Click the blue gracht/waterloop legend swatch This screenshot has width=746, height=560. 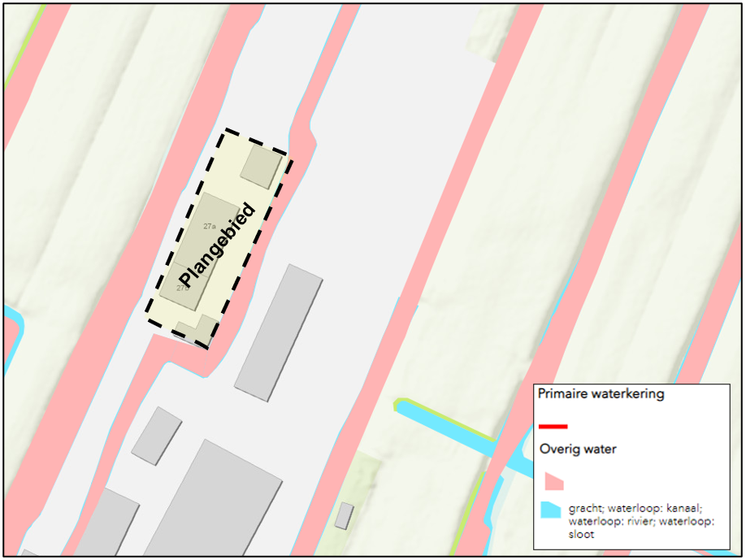(x=551, y=510)
